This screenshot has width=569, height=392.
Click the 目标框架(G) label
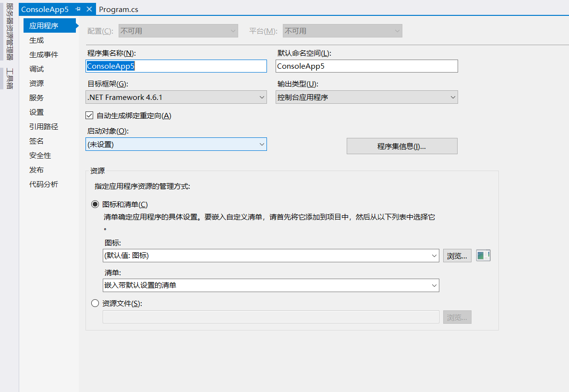(x=108, y=84)
